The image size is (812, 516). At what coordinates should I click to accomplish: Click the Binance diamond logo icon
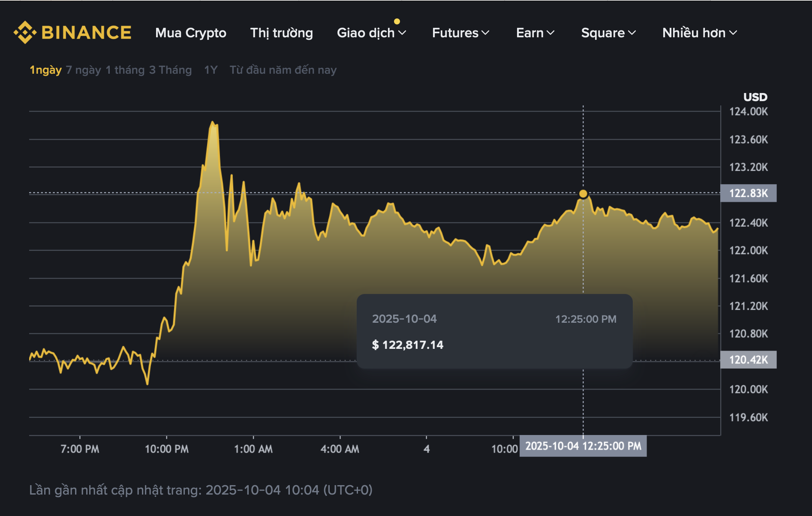point(24,32)
